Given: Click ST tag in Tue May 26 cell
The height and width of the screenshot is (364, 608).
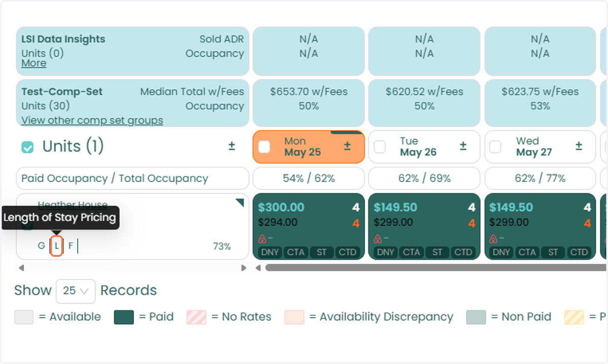Looking at the screenshot, I should click(x=437, y=252).
